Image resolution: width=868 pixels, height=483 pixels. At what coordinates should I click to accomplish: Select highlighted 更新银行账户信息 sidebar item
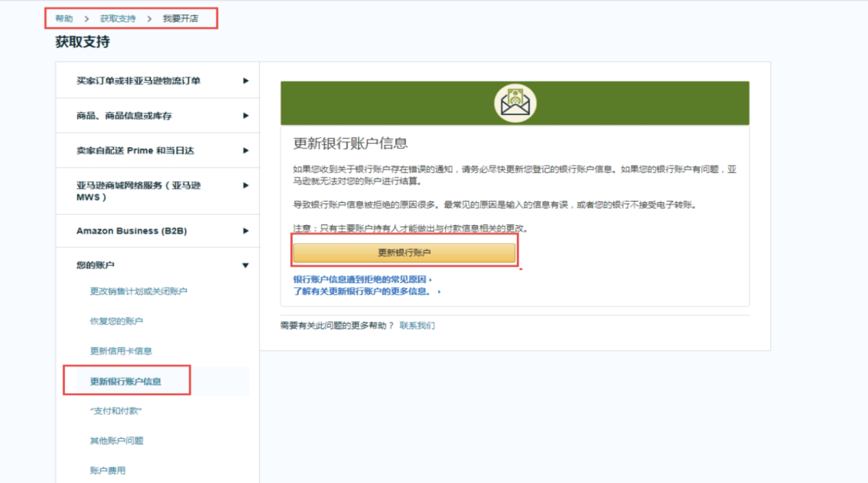pos(125,381)
